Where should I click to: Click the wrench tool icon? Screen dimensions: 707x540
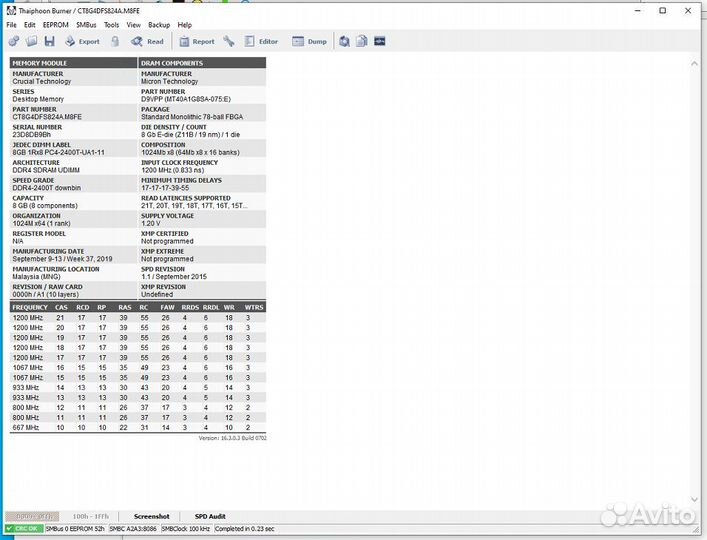[229, 41]
